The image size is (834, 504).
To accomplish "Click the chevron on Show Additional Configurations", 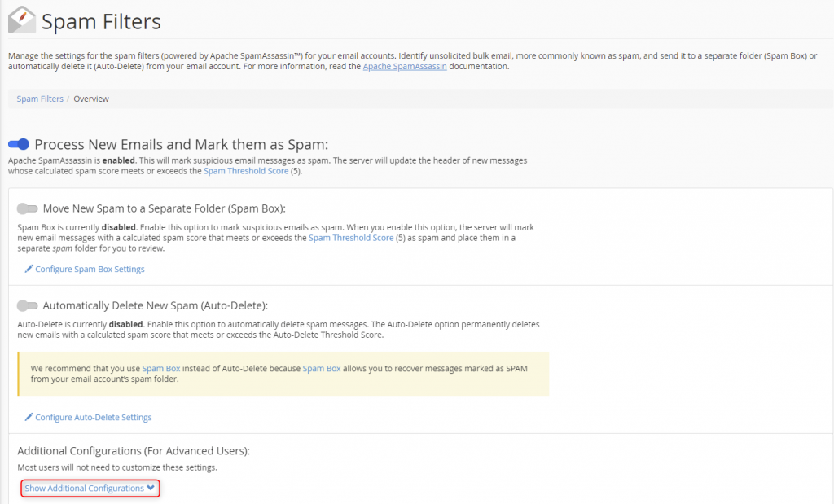I will click(x=149, y=488).
